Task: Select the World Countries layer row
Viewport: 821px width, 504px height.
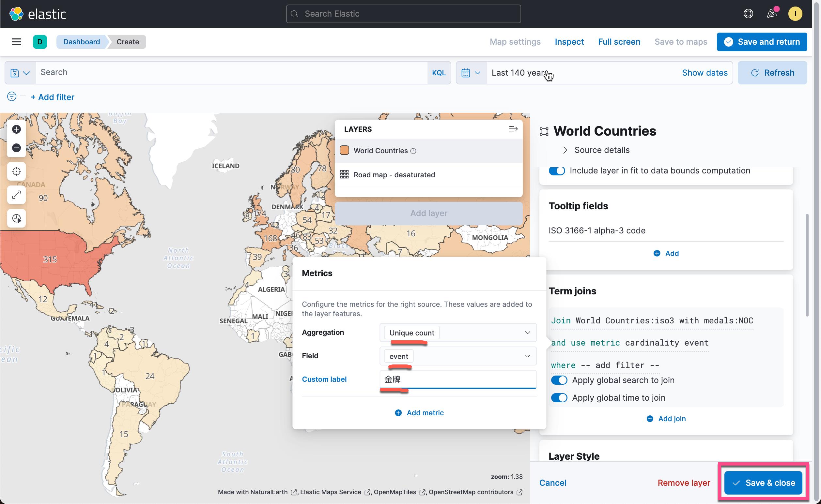Action: click(x=428, y=151)
